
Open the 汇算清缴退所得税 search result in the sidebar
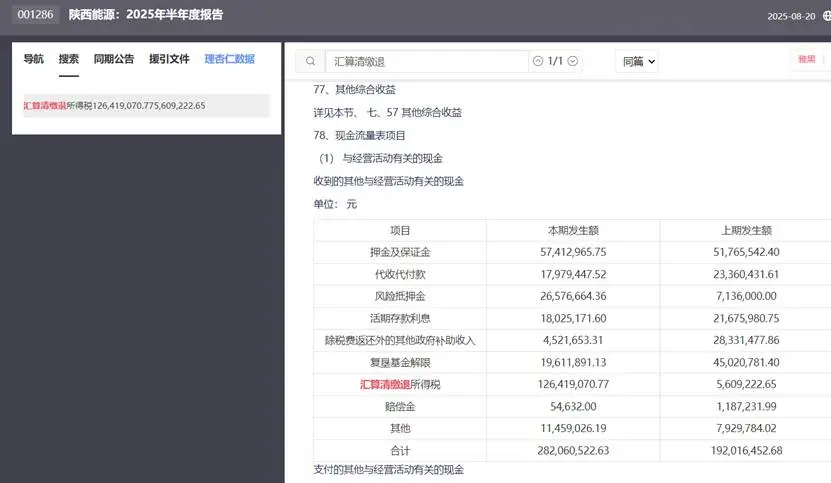click(x=147, y=106)
